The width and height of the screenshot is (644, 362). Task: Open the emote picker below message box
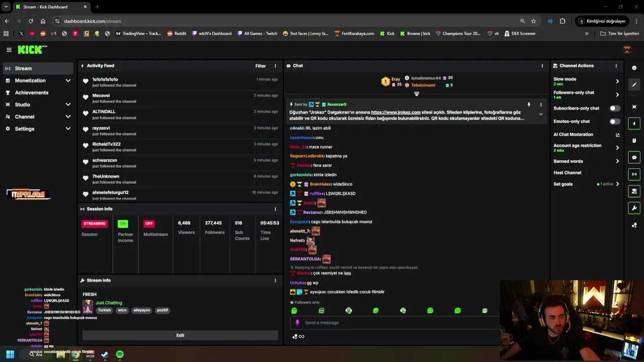pos(295,336)
